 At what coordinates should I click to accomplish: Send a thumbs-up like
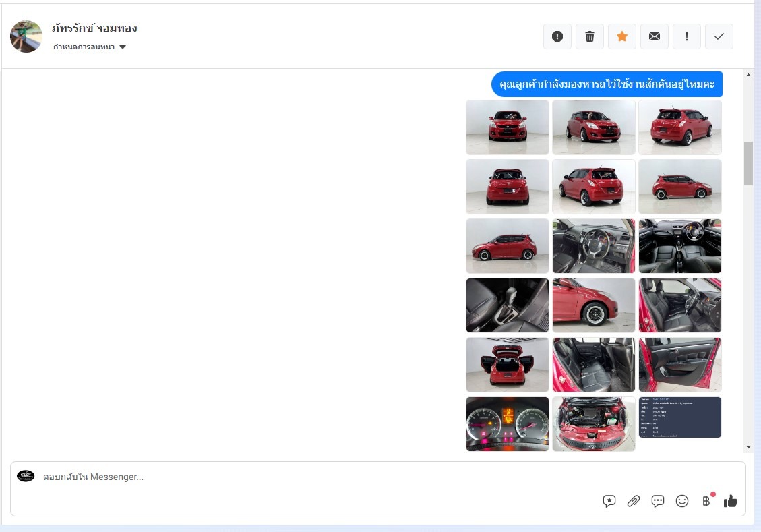coord(731,501)
